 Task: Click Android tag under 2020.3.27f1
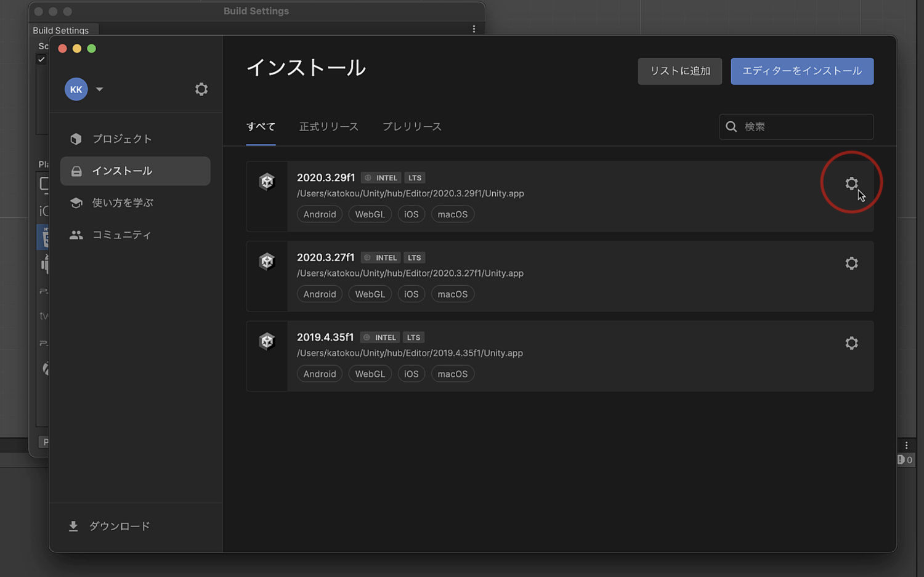tap(320, 294)
